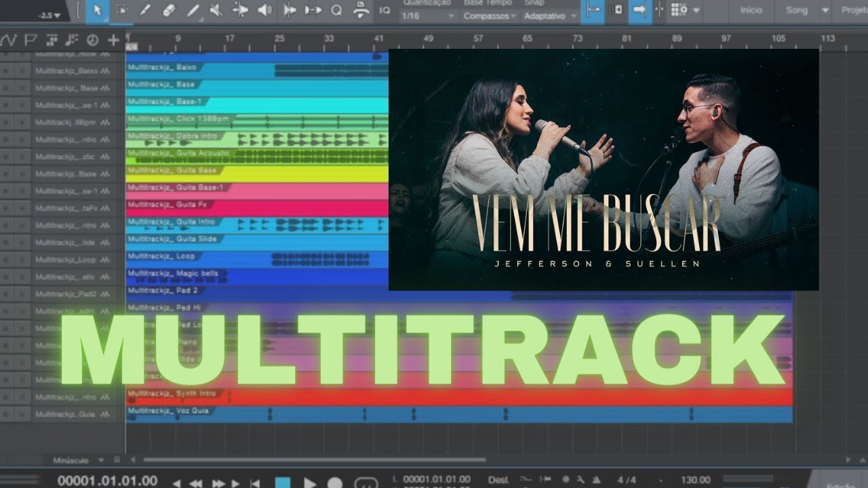Toggle the autoscroll arrow button

click(639, 10)
